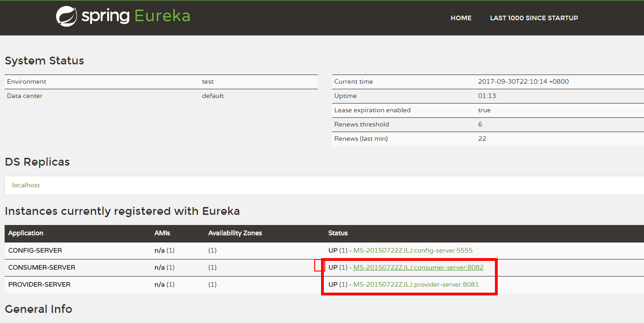This screenshot has width=644, height=323.
Task: Open LAST 1000 SINCE STARTUP
Action: tap(534, 18)
